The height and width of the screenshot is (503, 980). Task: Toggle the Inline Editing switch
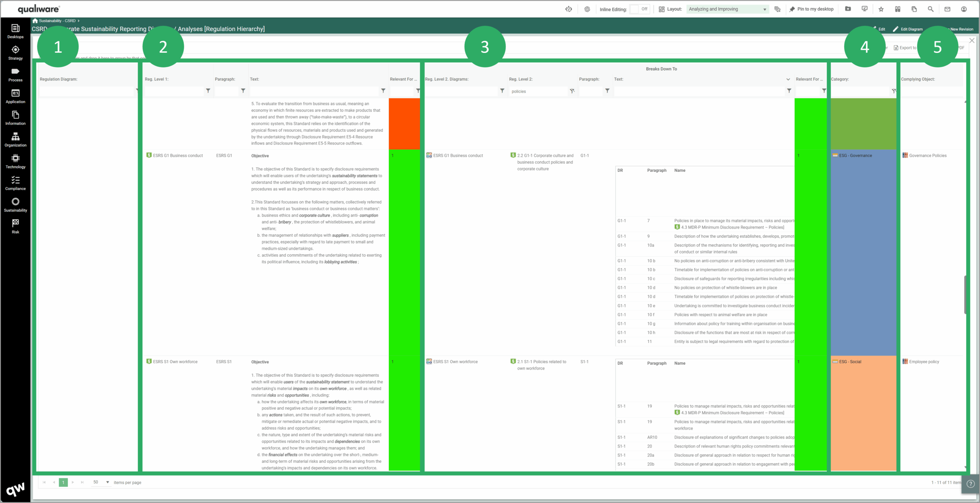tap(640, 9)
